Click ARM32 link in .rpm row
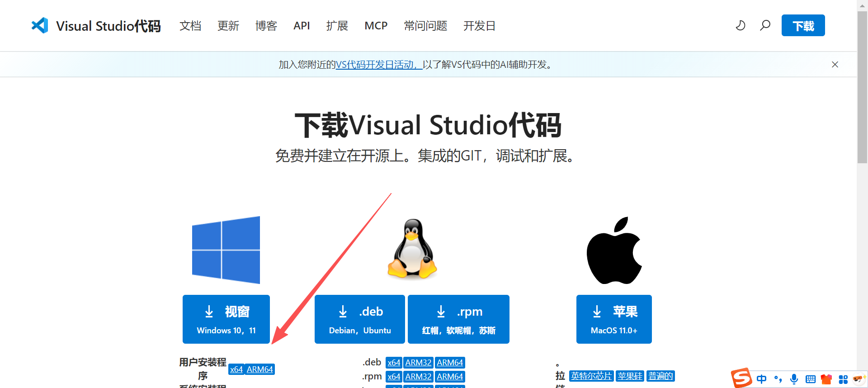 coord(418,377)
